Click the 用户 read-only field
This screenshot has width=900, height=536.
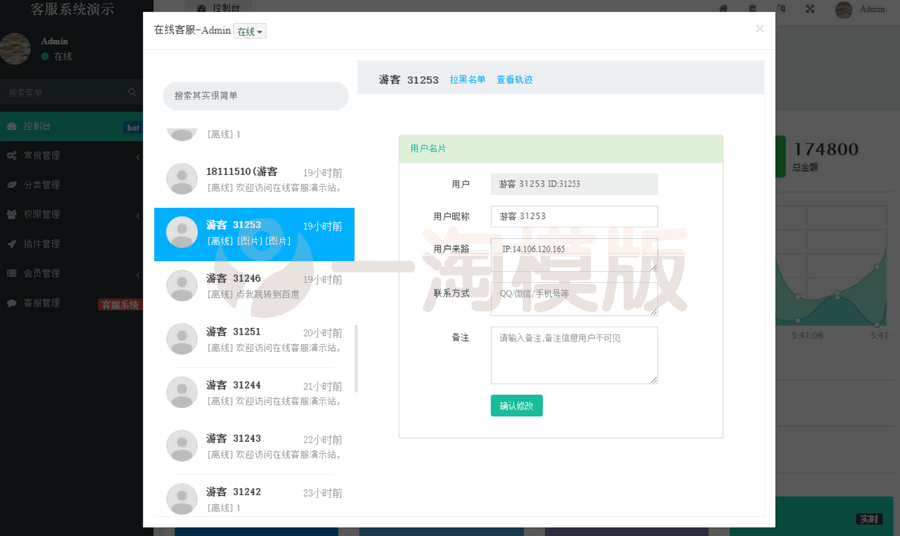tap(574, 184)
